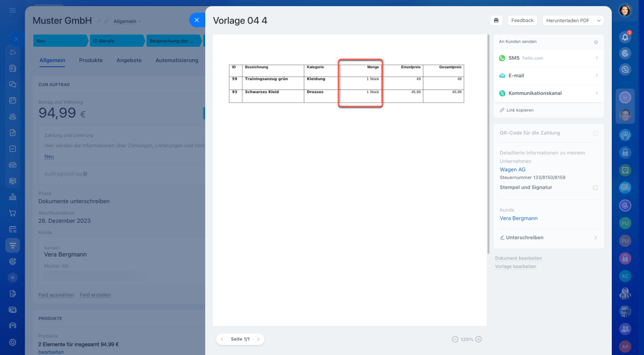Show Auftragsbetrag help question mark
This screenshot has width=644, height=355.
click(85, 174)
